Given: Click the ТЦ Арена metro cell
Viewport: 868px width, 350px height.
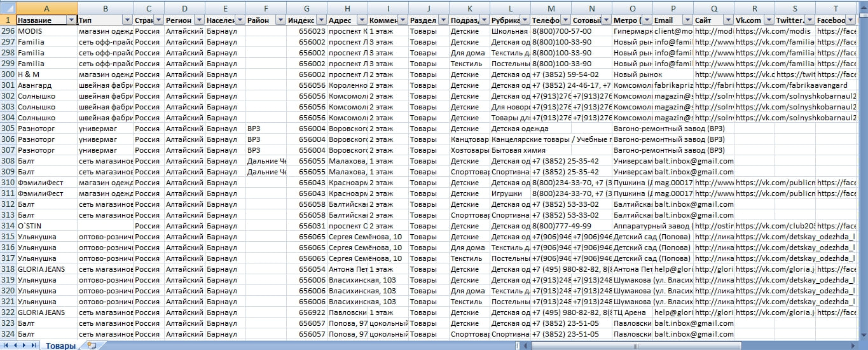Looking at the screenshot, I should coord(632,312).
